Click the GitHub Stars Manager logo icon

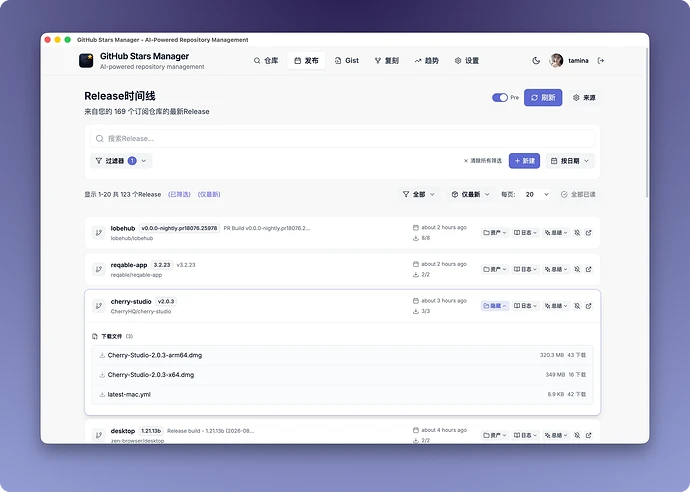(x=86, y=60)
